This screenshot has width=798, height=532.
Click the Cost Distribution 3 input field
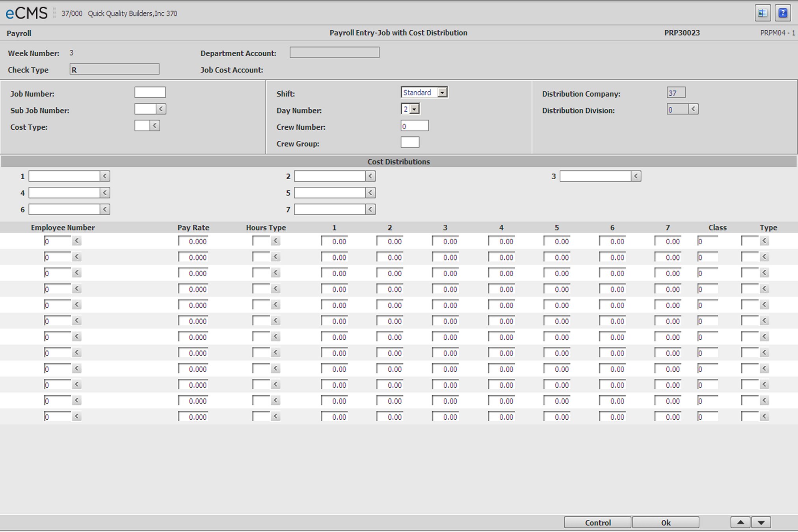click(x=595, y=176)
